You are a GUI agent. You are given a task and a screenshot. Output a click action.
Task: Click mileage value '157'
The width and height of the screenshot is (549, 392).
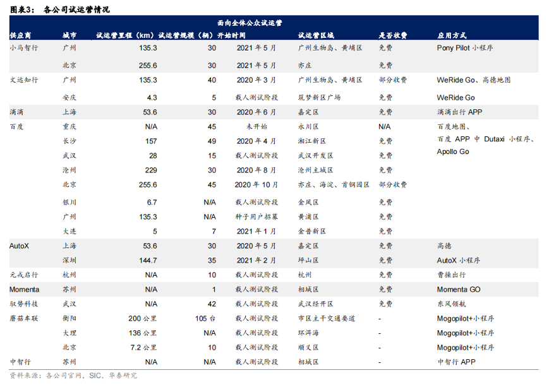151,141
